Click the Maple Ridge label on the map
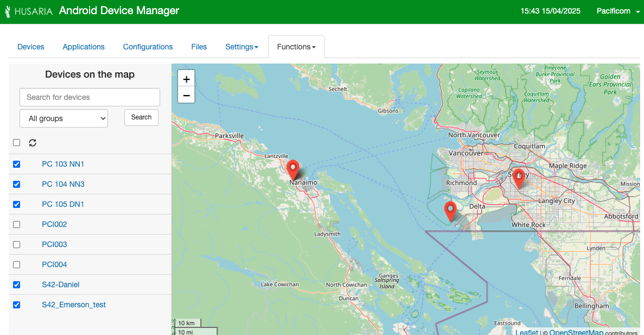 click(x=568, y=166)
